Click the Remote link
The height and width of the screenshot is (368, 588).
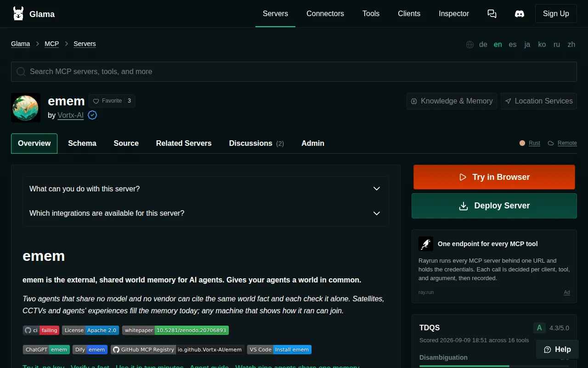(x=567, y=143)
